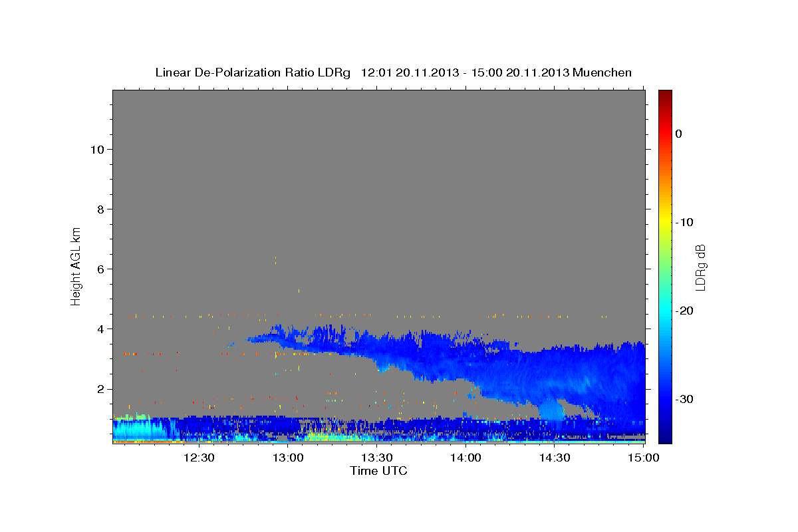Click the colorbar value -20
This screenshot has height=532, width=798.
(x=685, y=311)
